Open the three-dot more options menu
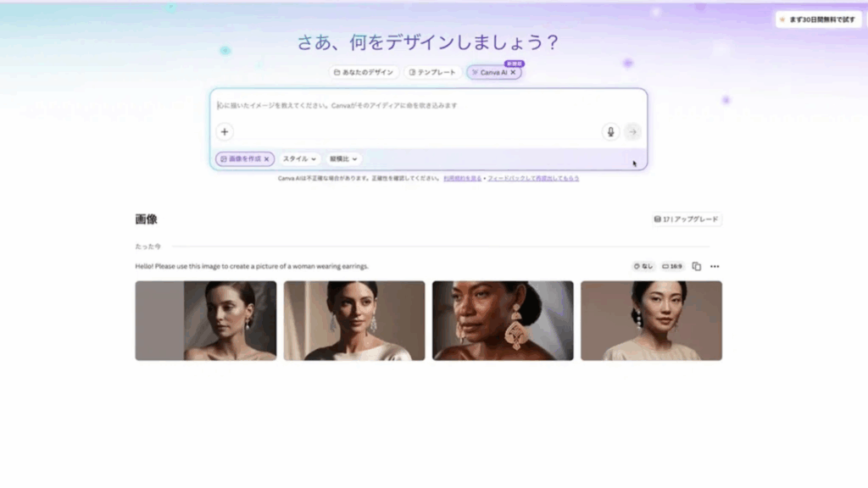 point(715,266)
